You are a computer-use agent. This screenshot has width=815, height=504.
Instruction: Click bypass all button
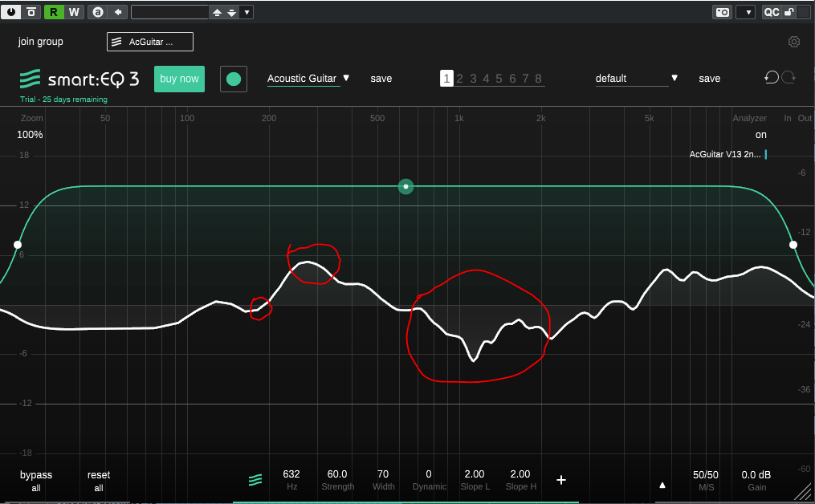(36, 480)
